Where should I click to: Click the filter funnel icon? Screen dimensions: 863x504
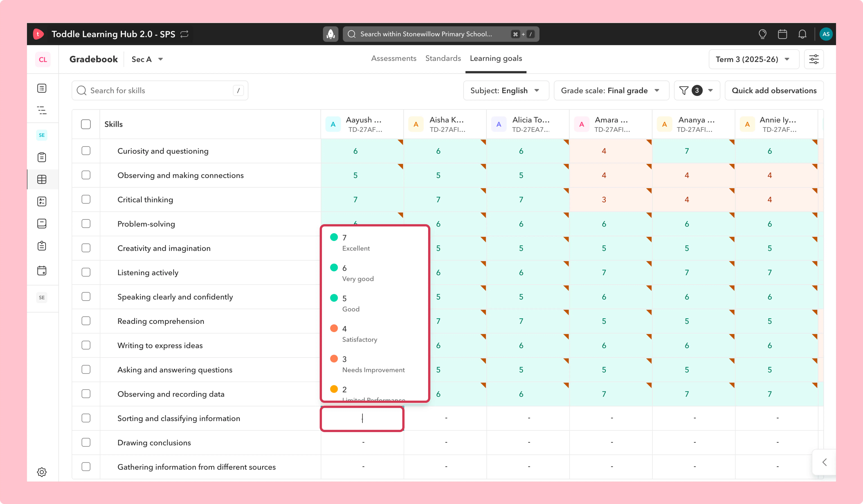(683, 90)
